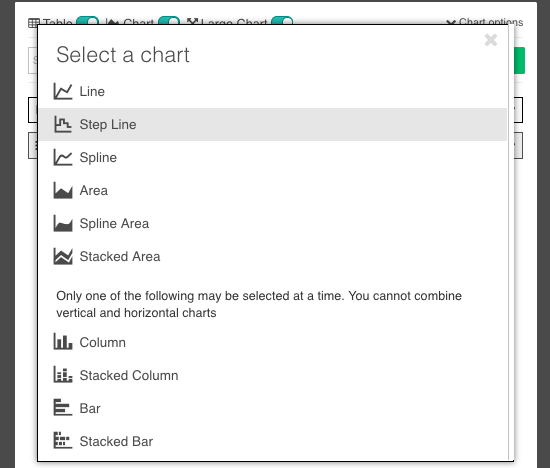Pick the Stacked Bar chart icon

coord(63,441)
